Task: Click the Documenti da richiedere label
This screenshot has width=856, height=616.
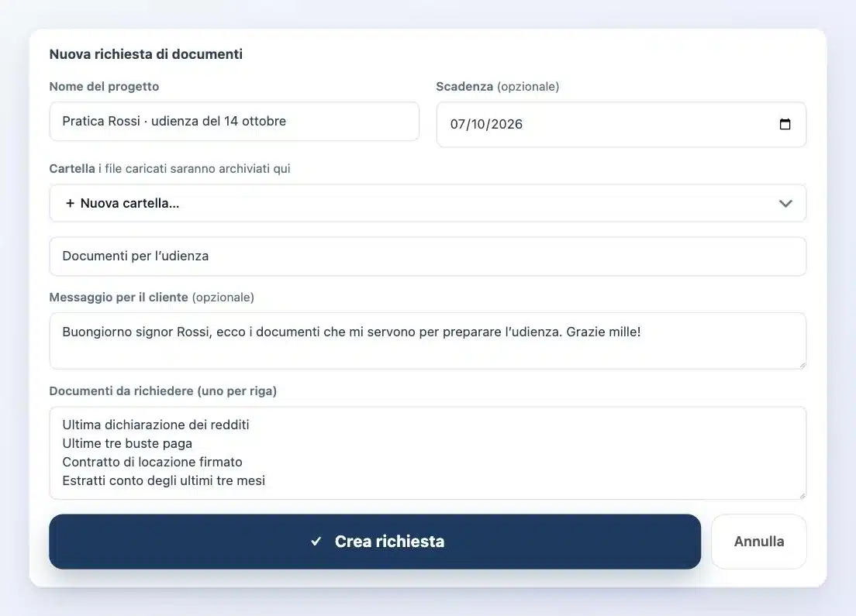Action: point(163,391)
